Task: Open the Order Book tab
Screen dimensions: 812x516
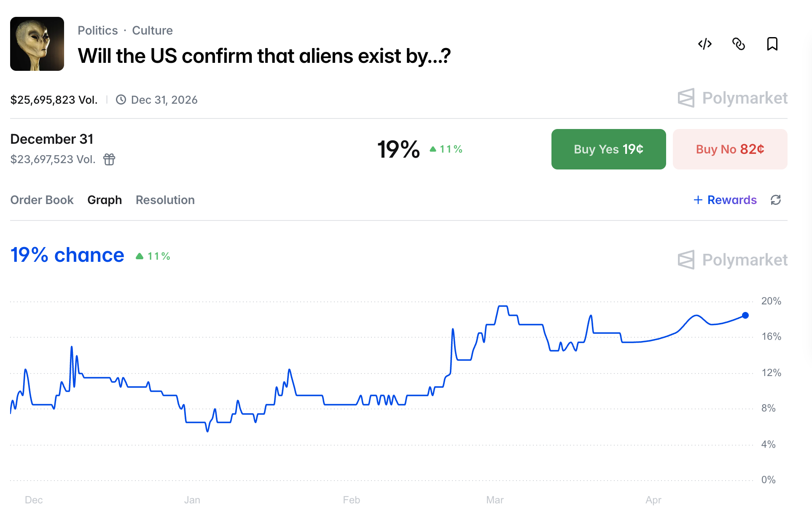Action: point(42,200)
